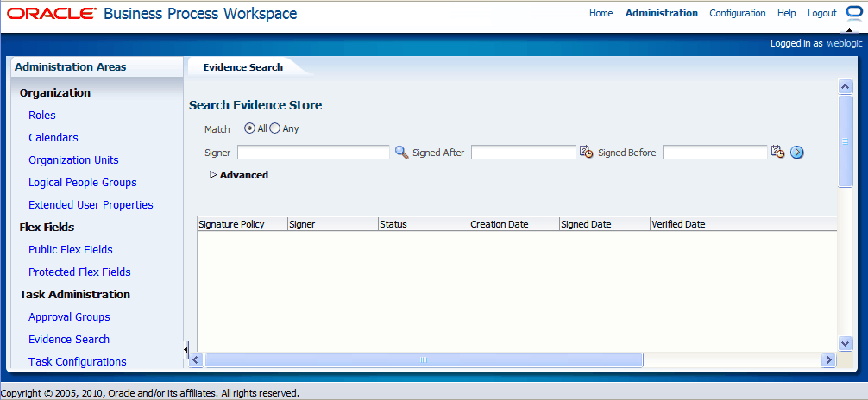Click the Signed Date column header
Screen dimensions: 868x400
[605, 224]
